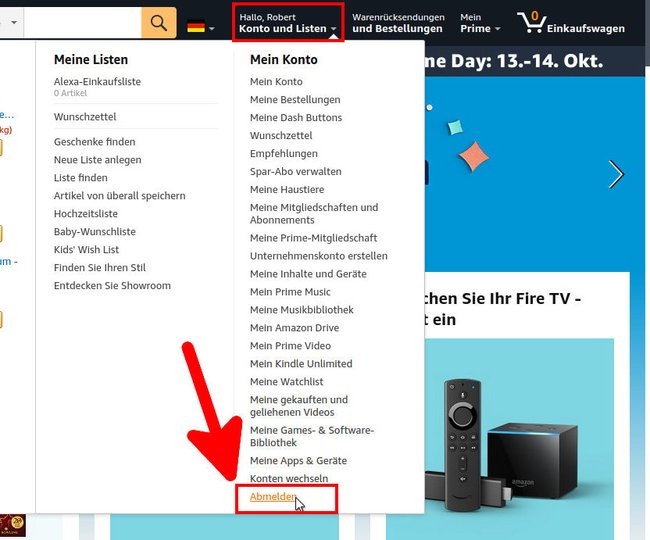Open Meine gekauften und geliehenen Videos

click(299, 406)
